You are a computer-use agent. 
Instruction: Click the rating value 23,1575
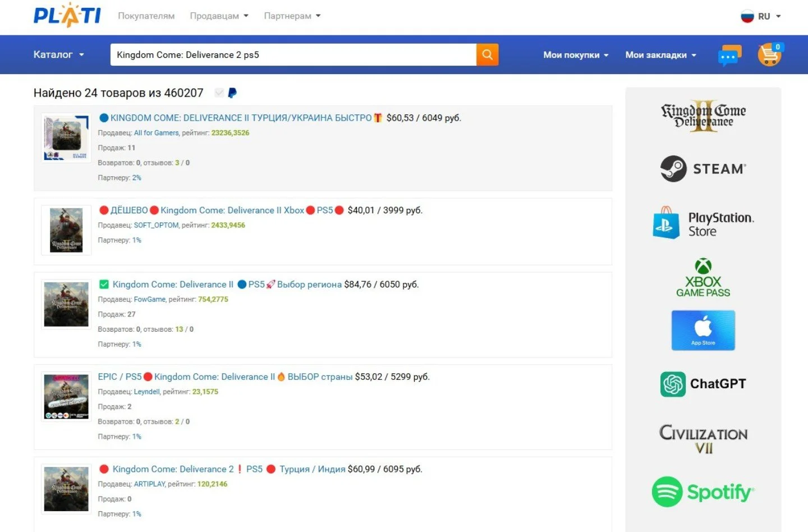click(x=205, y=392)
